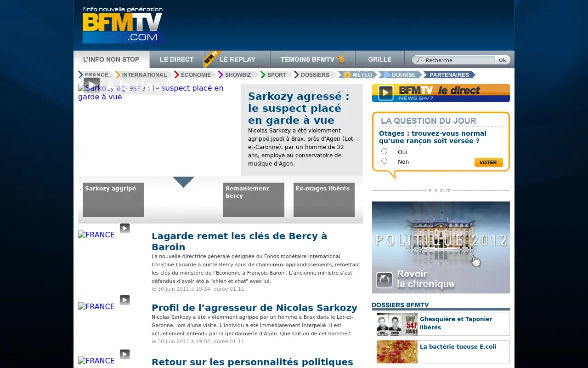The image size is (588, 368).
Task: Open dossier La bactérie tueuse E.coli
Action: pos(458,347)
